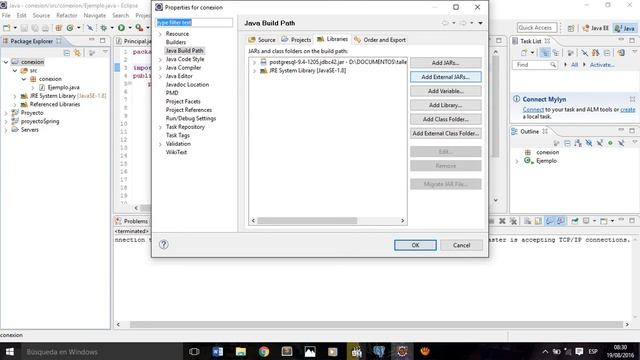Expand the Java Compiler node

[160, 68]
